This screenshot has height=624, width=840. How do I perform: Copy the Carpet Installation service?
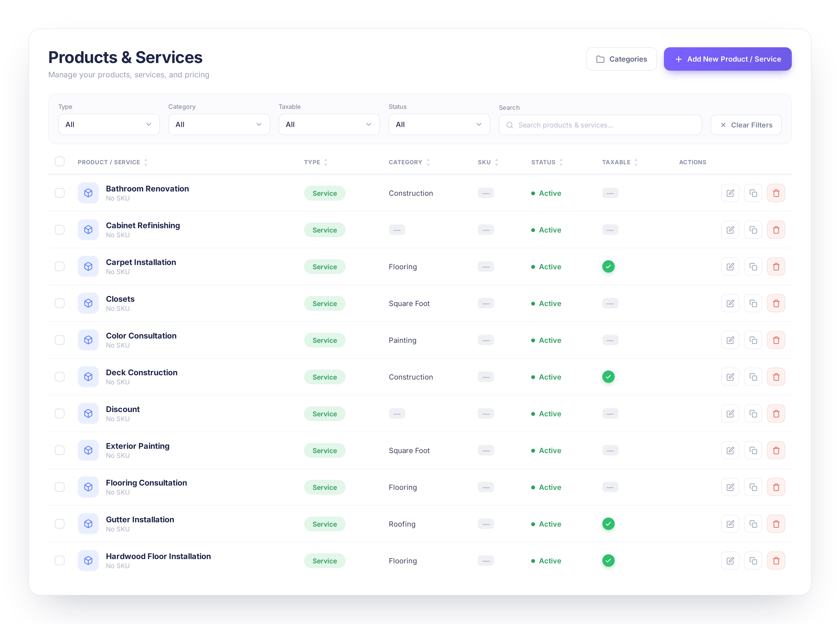click(x=753, y=267)
